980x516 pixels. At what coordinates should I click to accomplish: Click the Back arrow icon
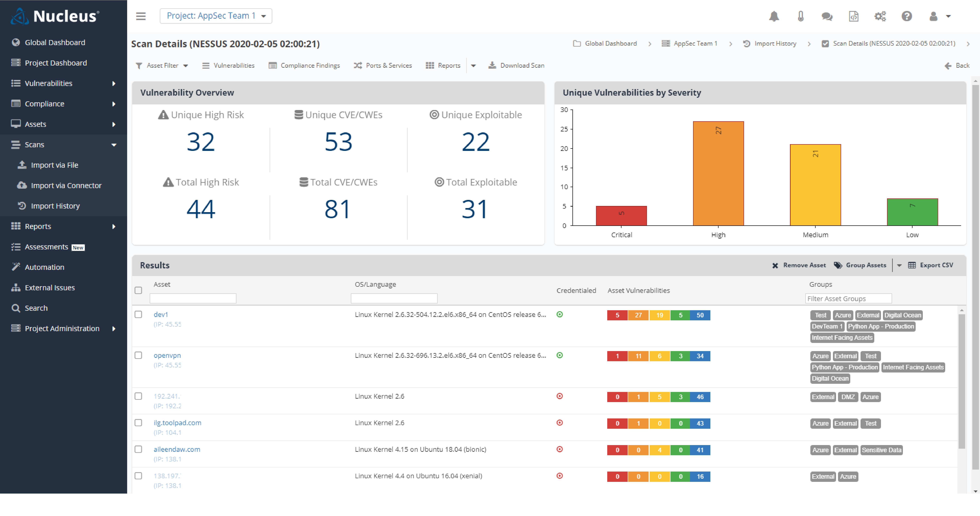tap(948, 66)
